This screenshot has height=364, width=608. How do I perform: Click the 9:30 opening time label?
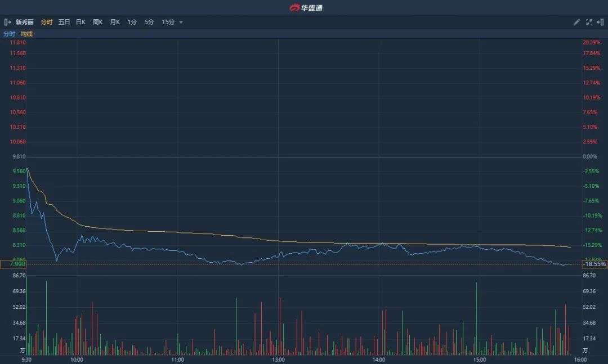click(x=26, y=359)
